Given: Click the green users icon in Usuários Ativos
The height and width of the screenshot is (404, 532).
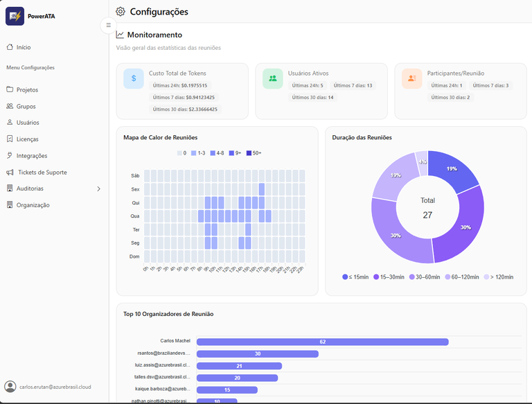Looking at the screenshot, I should pyautogui.click(x=273, y=78).
